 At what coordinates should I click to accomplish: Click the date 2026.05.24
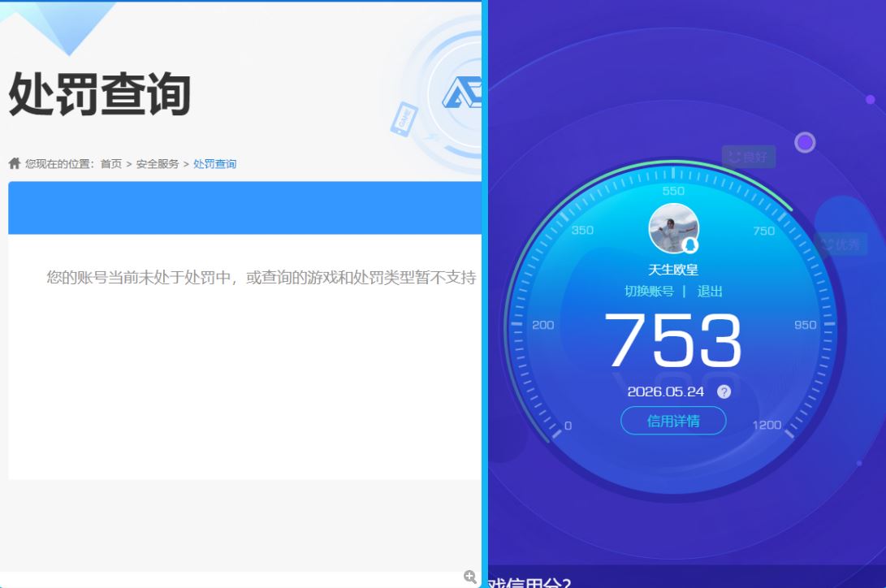point(666,391)
